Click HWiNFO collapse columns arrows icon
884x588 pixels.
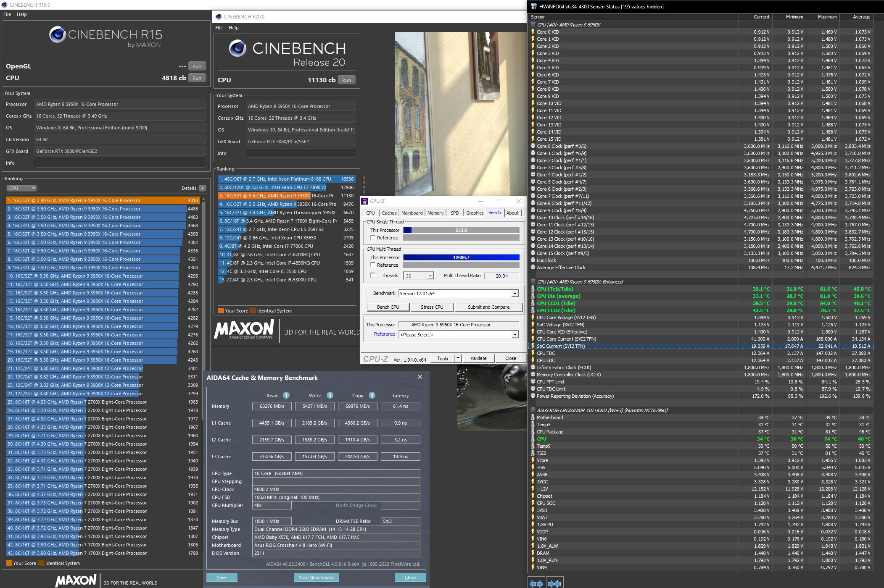click(x=554, y=583)
